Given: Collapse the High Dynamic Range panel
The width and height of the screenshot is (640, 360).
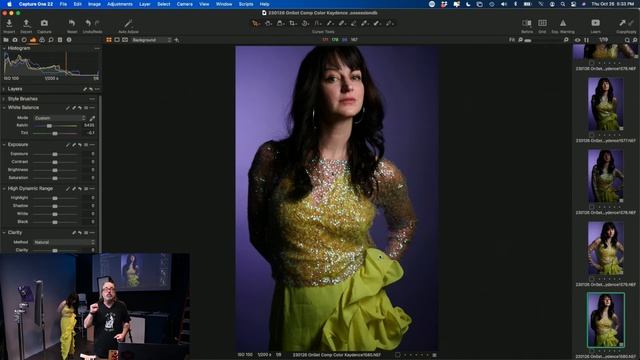Looking at the screenshot, I should 4,189.
